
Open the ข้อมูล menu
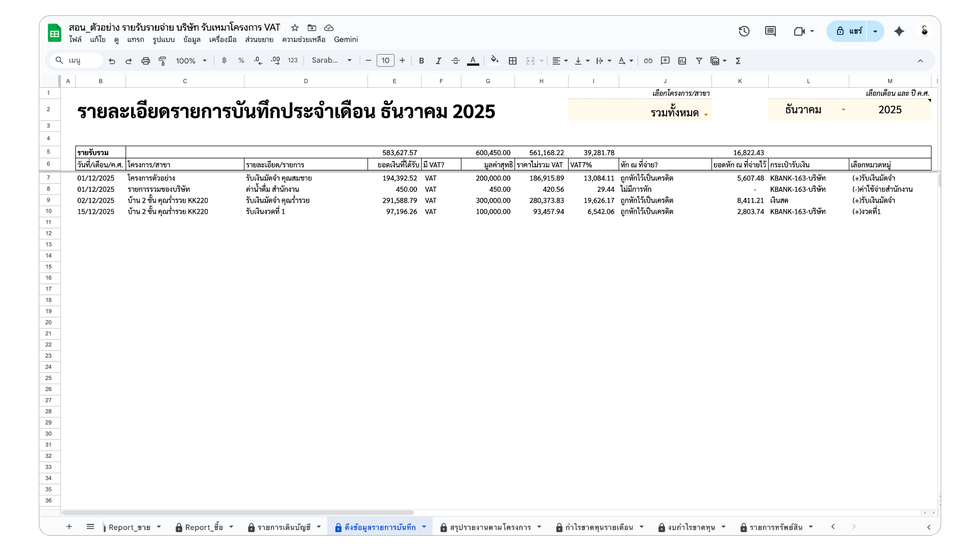tap(192, 39)
